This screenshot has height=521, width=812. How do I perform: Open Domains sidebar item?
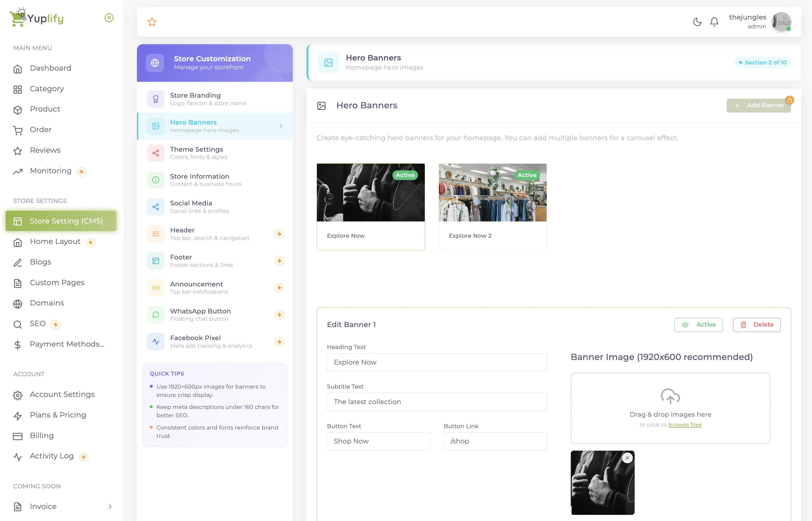click(x=61, y=303)
